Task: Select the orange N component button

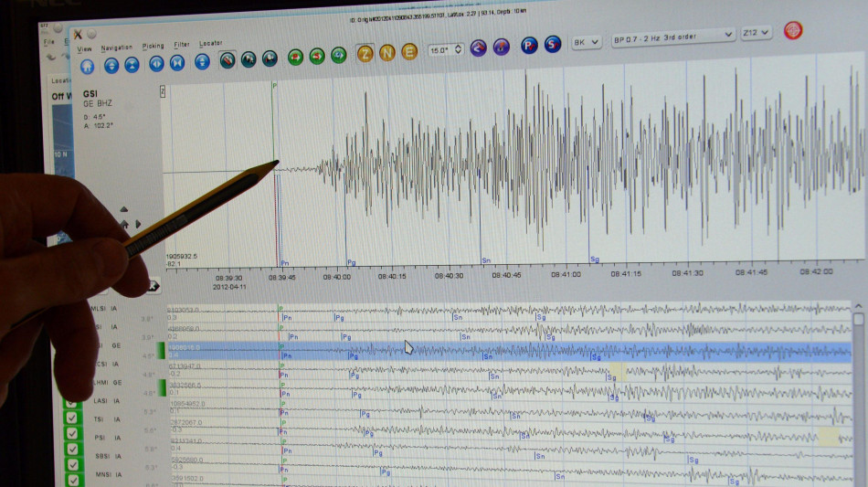Action: [386, 51]
